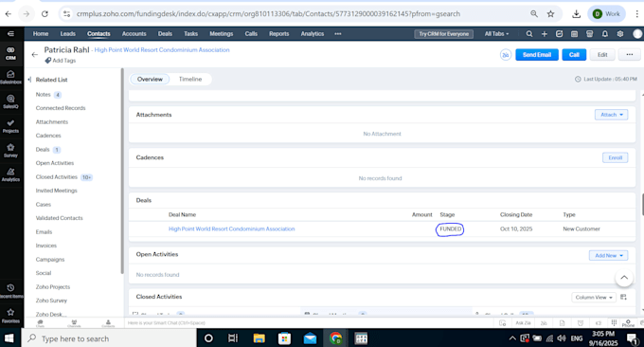This screenshot has width=644, height=347.
Task: Open the Leads module tab
Action: [68, 34]
